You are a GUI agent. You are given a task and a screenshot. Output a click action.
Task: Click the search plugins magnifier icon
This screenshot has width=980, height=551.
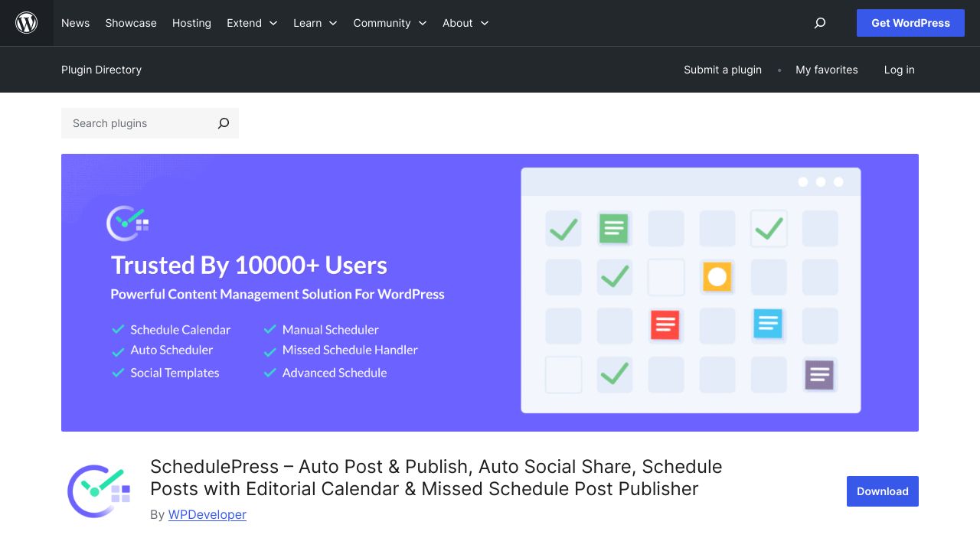click(223, 123)
